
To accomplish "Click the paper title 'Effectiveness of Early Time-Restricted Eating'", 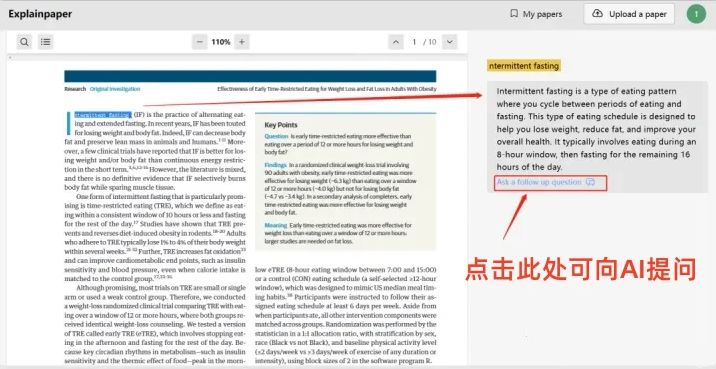I will tap(327, 89).
